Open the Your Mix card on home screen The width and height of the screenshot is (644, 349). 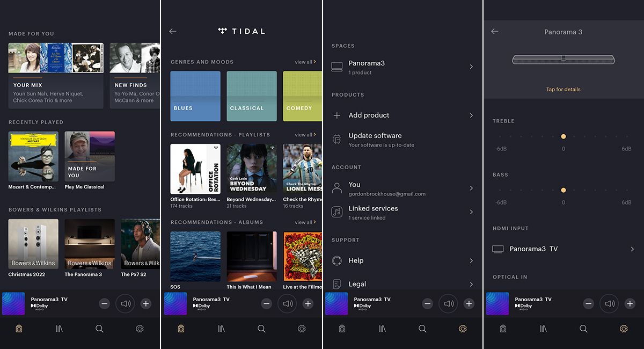[56, 76]
